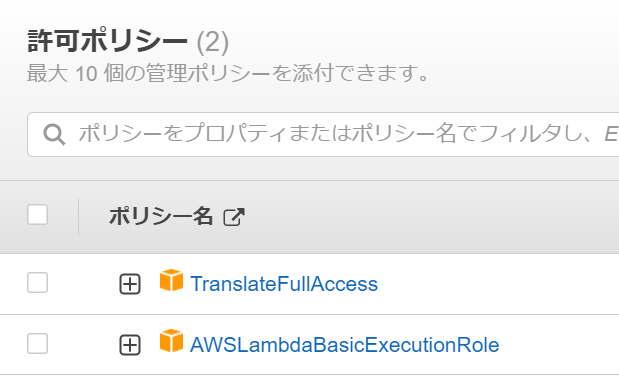This screenshot has height=376, width=619.
Task: Click the external link icon beside ポリシー名
Action: [234, 217]
